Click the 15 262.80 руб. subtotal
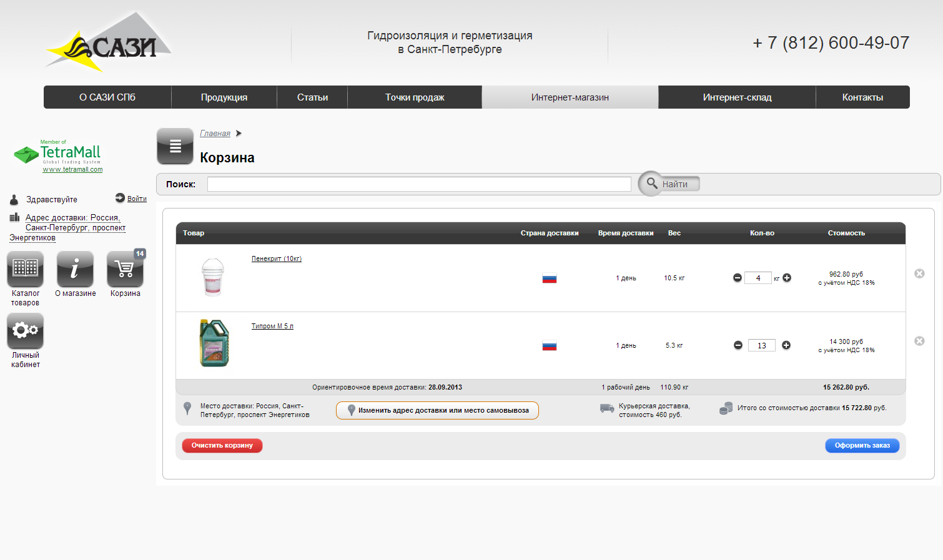Screen dimensions: 943x560 coord(846,387)
